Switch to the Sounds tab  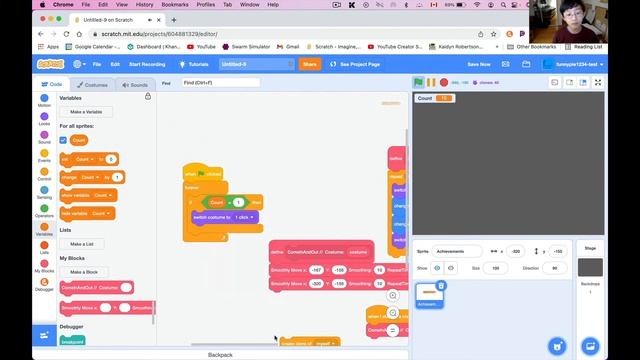pos(135,85)
